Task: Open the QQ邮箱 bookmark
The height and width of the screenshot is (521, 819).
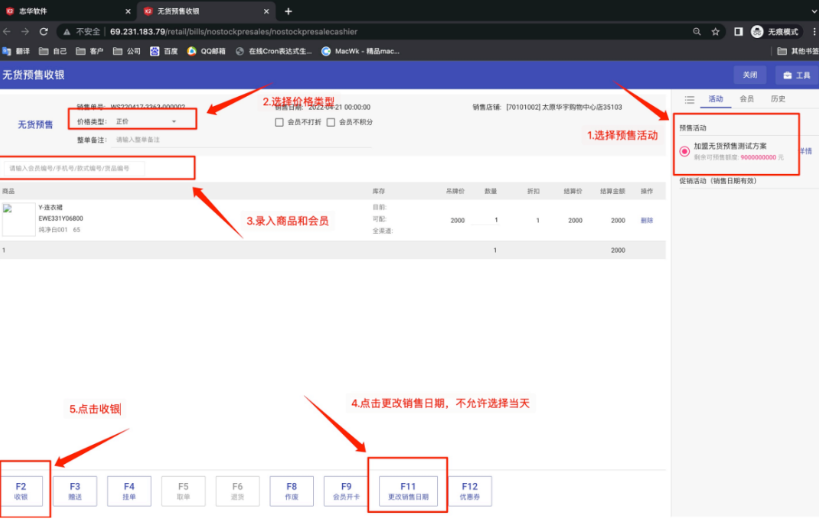Action: click(x=206, y=51)
